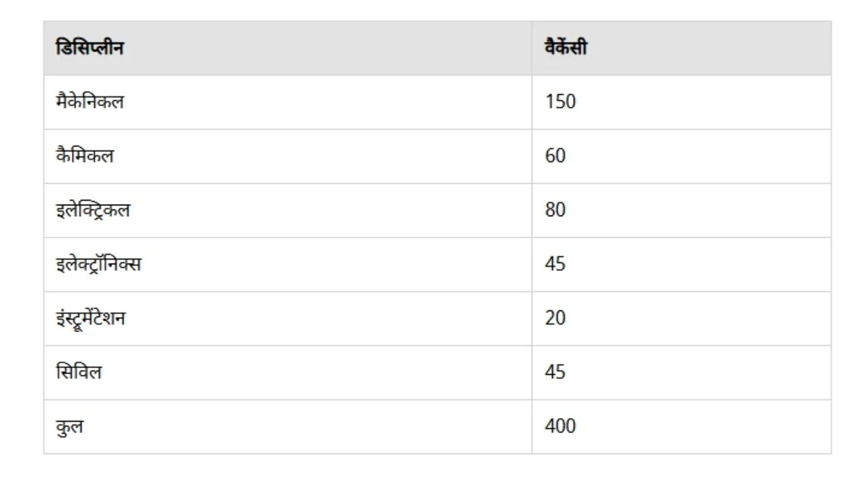Select the vacancy value 60
The width and height of the screenshot is (868, 488).
(555, 156)
